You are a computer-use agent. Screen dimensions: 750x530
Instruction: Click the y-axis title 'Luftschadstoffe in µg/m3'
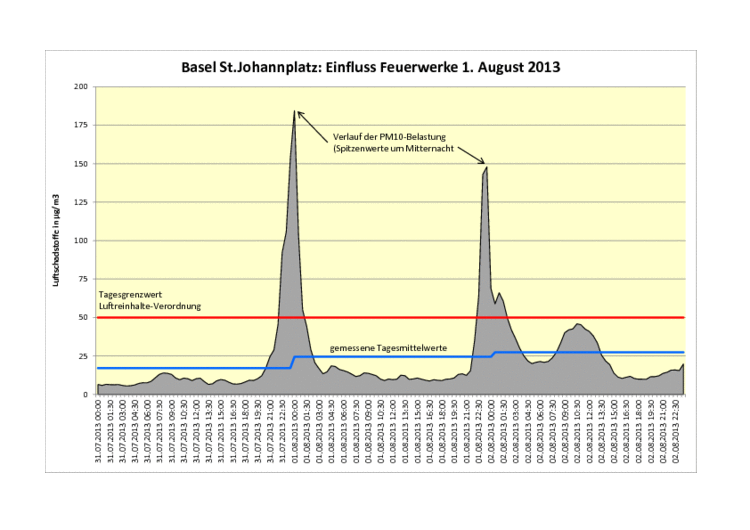click(58, 240)
